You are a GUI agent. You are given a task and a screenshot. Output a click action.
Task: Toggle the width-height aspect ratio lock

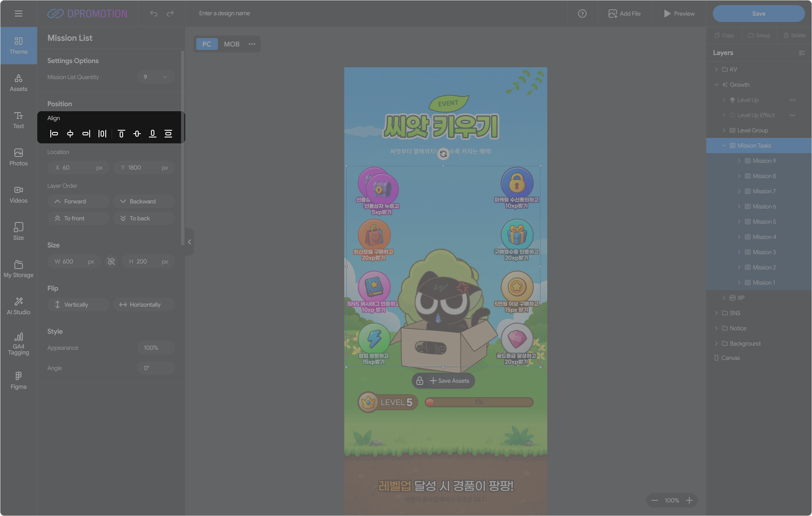tap(111, 261)
